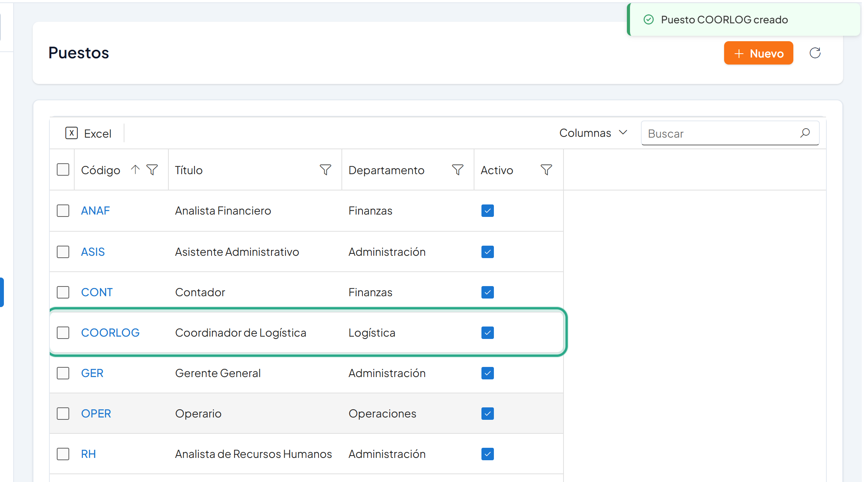Open the Departamento column filter
Screen dimensions: 868x482
click(x=457, y=169)
